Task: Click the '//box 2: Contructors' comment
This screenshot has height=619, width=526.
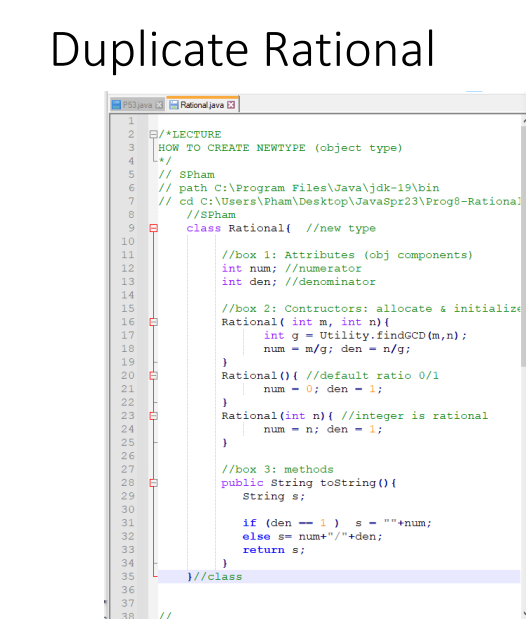Action: pos(295,309)
